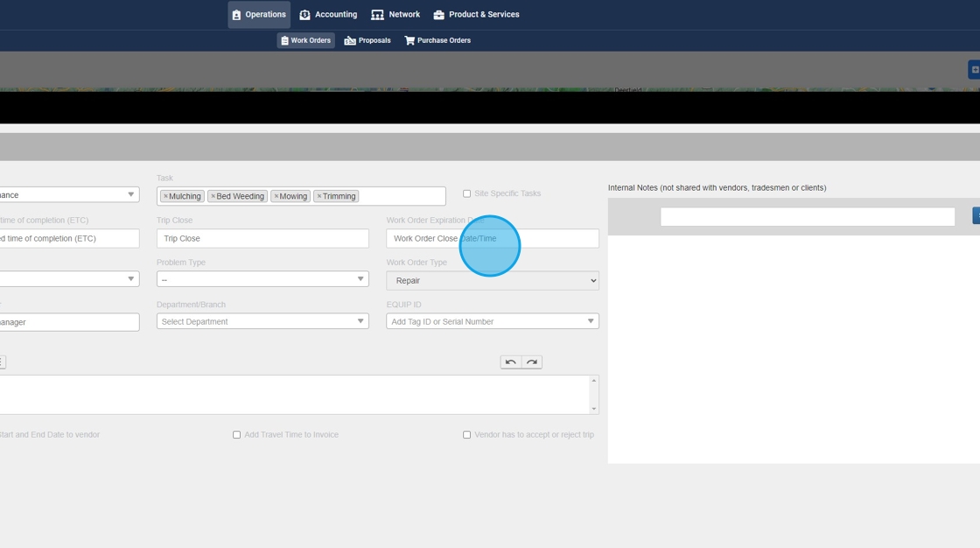
Task: Click the blue plus button at top right
Action: pos(975,69)
